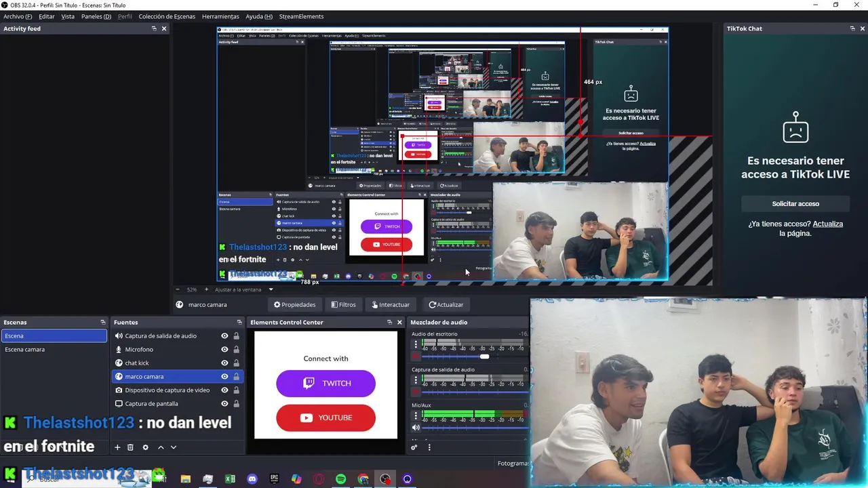Click the Propiedades button
This screenshot has width=868, height=488.
(x=295, y=305)
